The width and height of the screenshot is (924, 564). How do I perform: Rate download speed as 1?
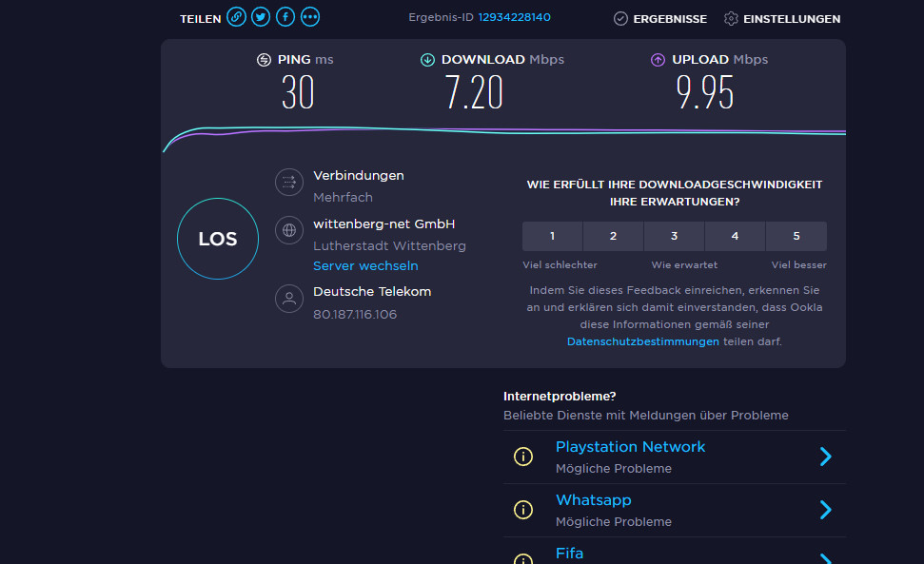coord(552,236)
